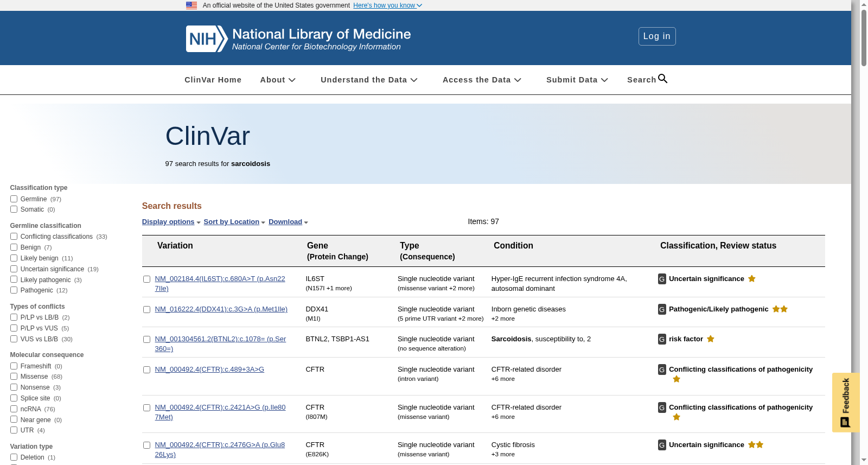Click the scrollbar up arrow
This screenshot has width=868, height=465.
coord(864,4)
